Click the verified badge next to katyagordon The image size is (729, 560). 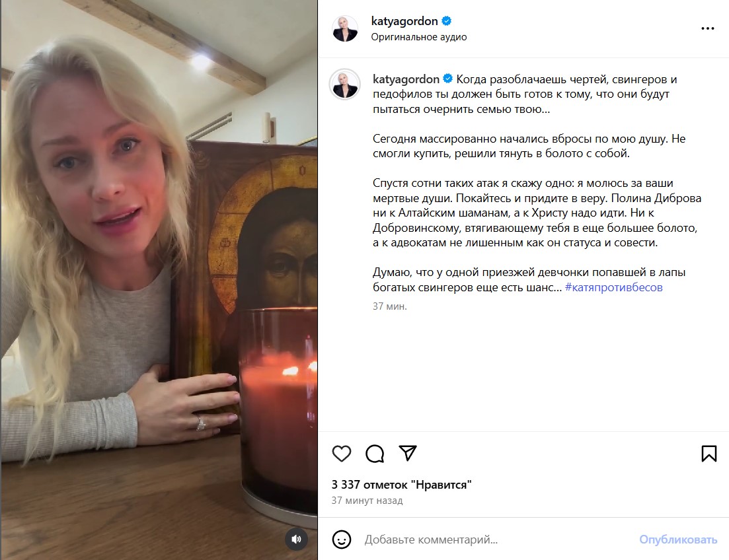pyautogui.click(x=447, y=20)
